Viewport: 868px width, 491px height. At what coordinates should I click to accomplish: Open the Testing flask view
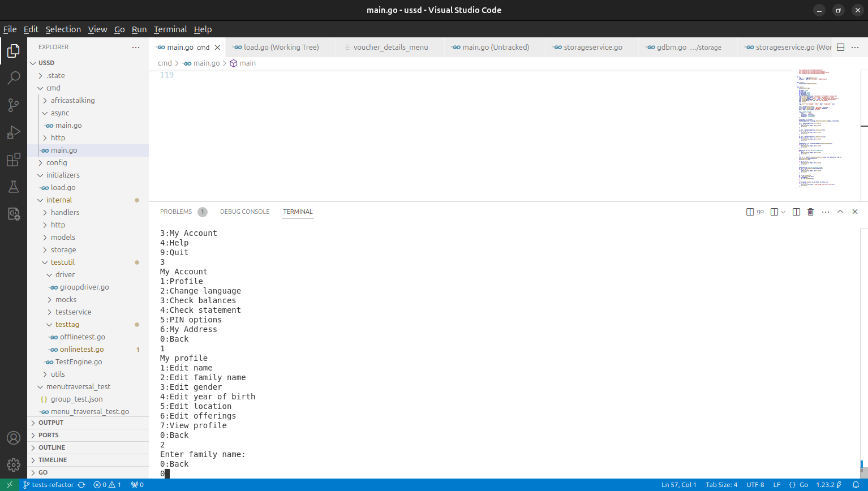pyautogui.click(x=14, y=187)
